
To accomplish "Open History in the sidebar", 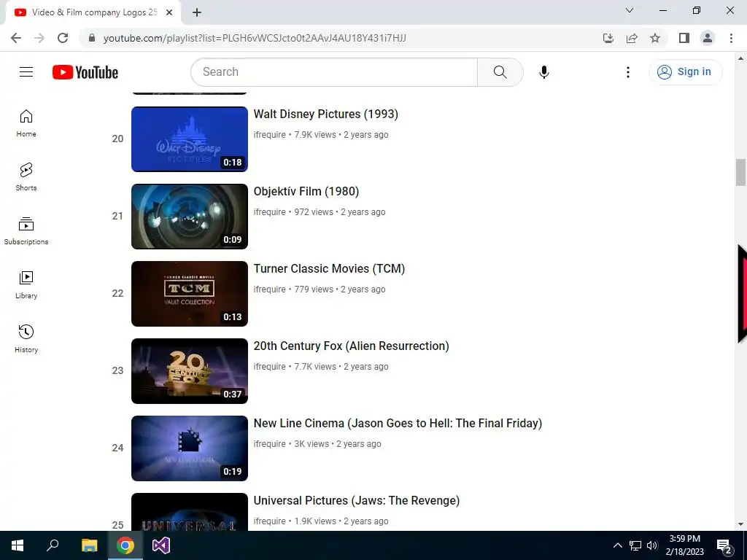I will point(26,338).
